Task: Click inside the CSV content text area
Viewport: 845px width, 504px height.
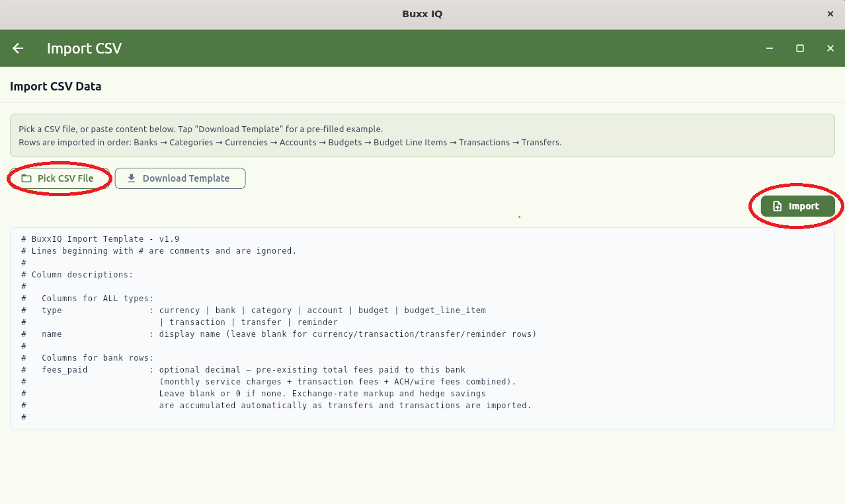Action: tap(422, 328)
